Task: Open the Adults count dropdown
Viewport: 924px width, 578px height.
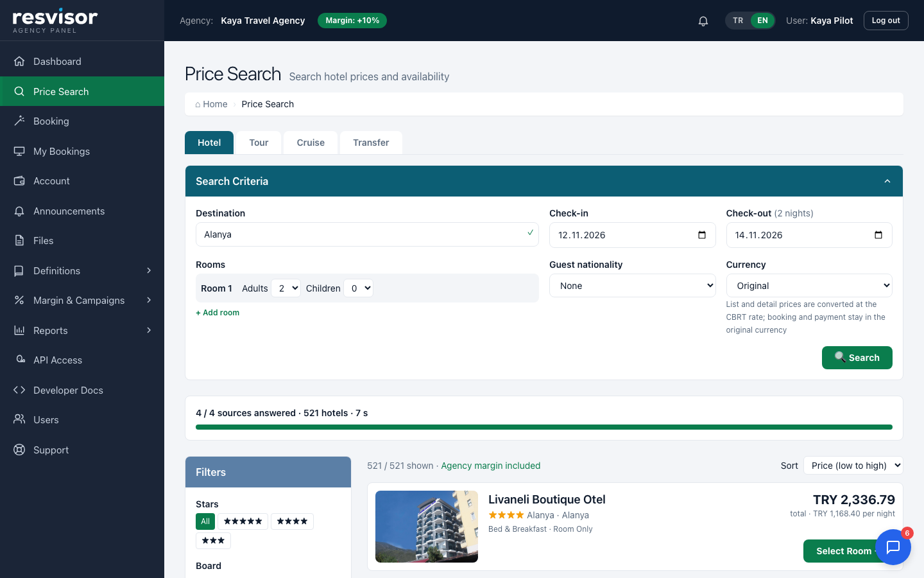Action: (x=286, y=288)
